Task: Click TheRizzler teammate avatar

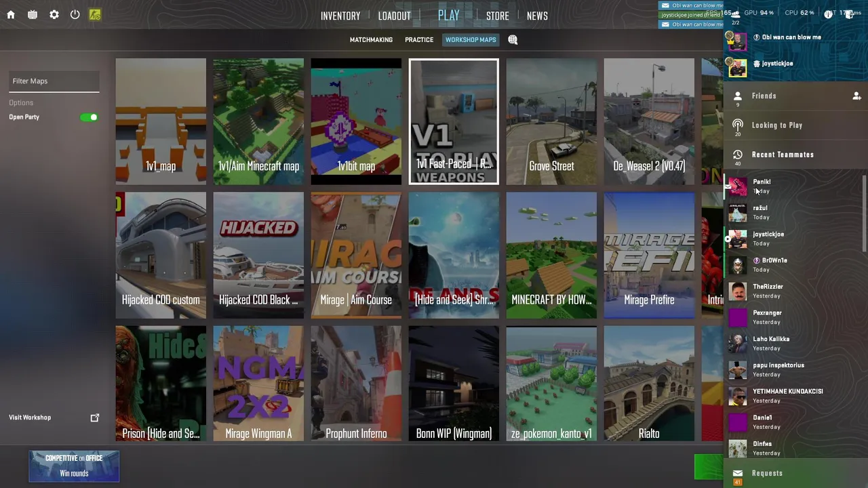Action: coord(738,291)
